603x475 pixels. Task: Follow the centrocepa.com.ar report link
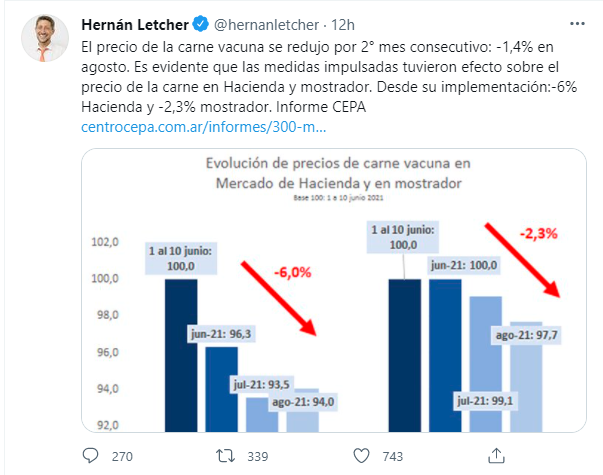(203, 127)
